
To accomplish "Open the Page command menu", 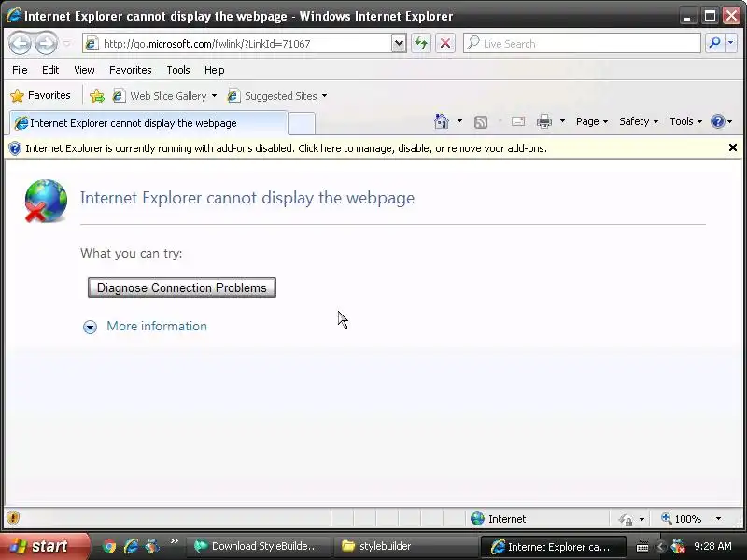I will tap(592, 121).
